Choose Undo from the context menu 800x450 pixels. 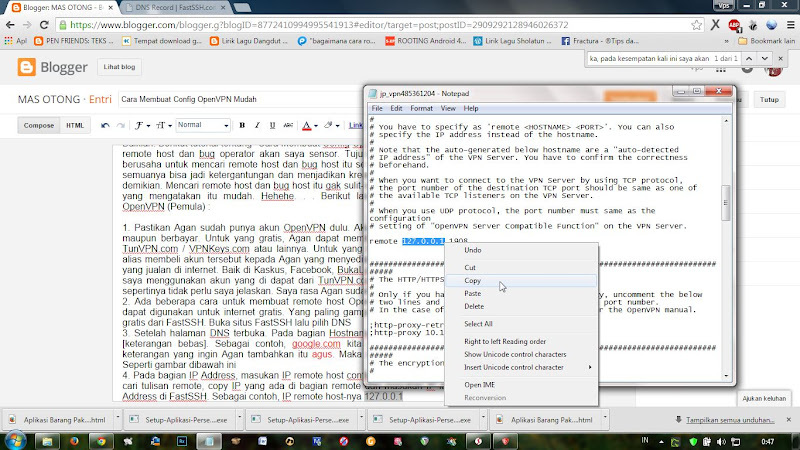point(521,250)
